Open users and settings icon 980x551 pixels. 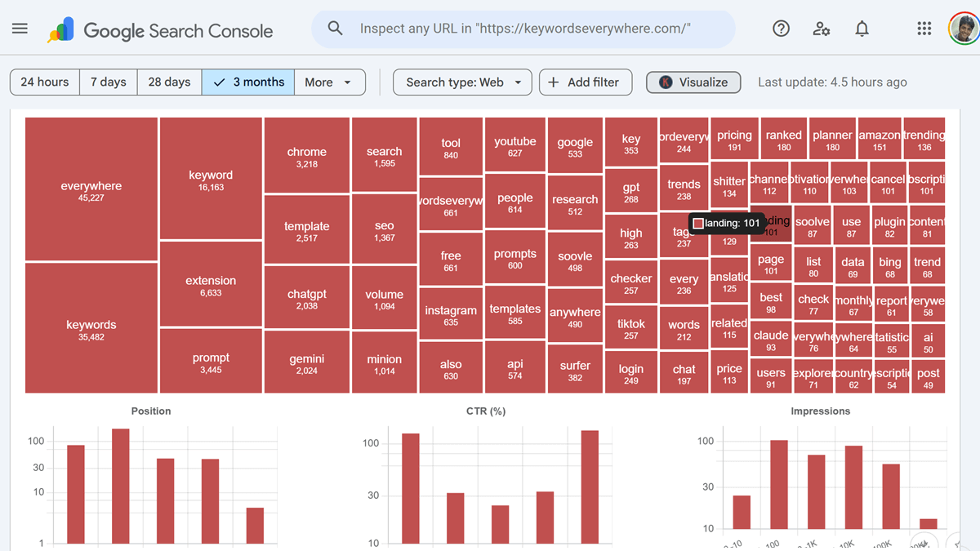point(822,29)
